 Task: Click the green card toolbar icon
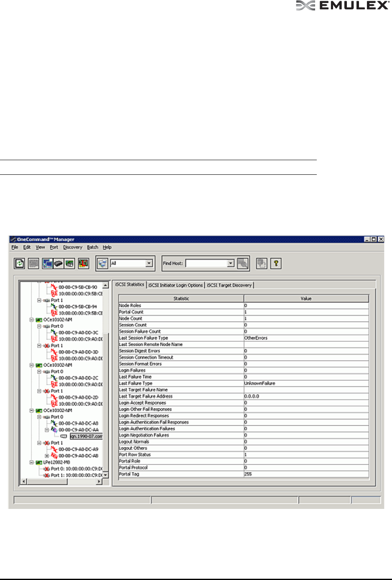coord(69,263)
